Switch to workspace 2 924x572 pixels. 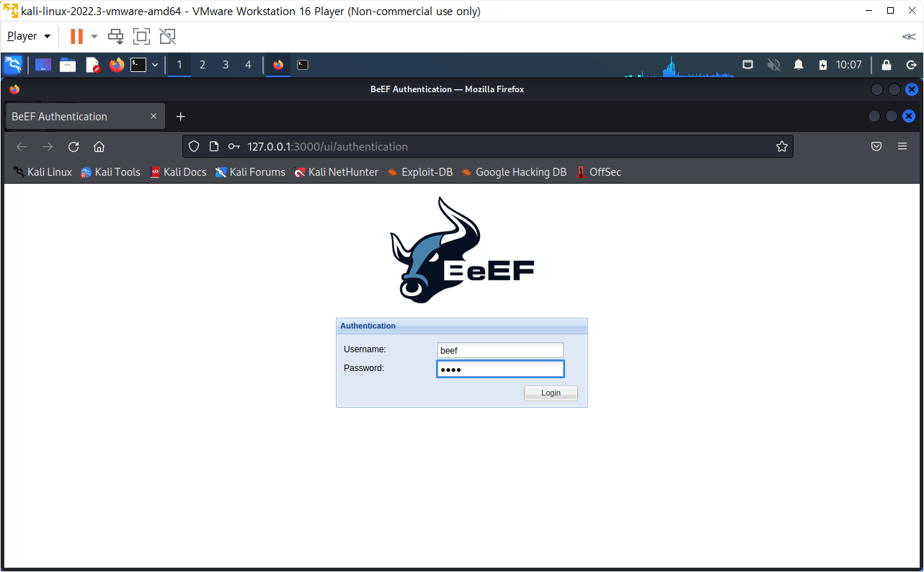pyautogui.click(x=203, y=65)
